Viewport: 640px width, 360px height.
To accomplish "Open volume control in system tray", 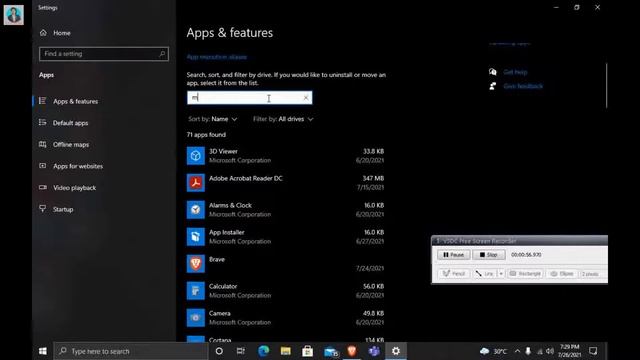I will coord(550,351).
